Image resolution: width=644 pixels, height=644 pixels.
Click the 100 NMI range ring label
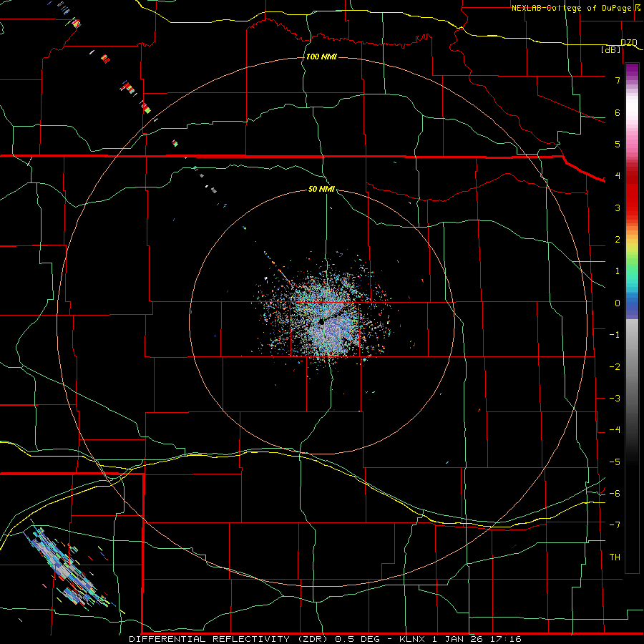click(x=321, y=57)
